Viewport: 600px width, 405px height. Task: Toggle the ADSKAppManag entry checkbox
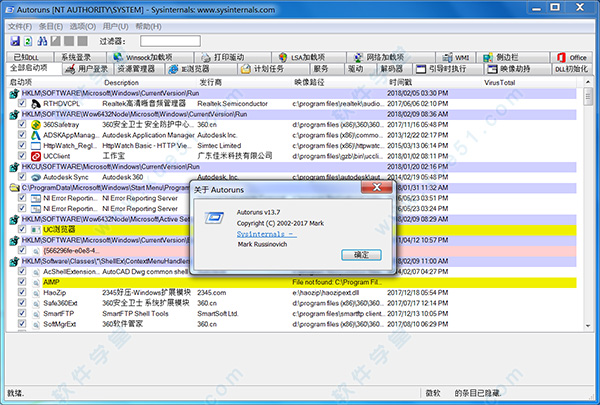point(22,135)
